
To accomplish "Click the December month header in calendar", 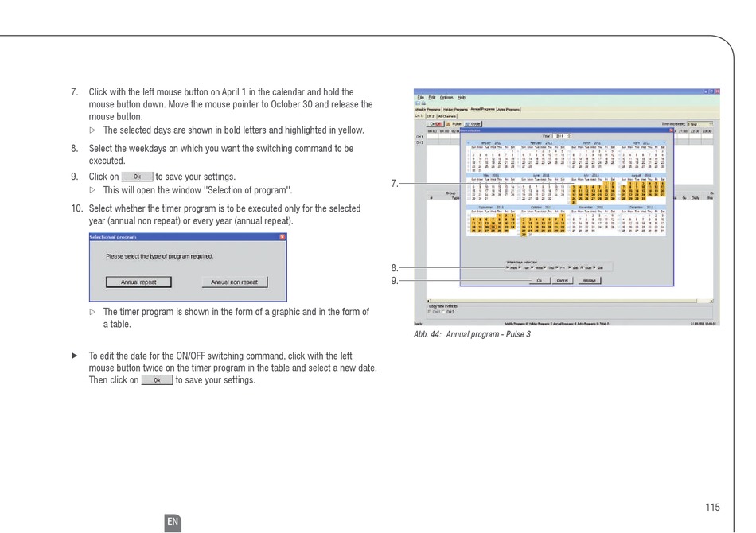I will click(x=641, y=207).
